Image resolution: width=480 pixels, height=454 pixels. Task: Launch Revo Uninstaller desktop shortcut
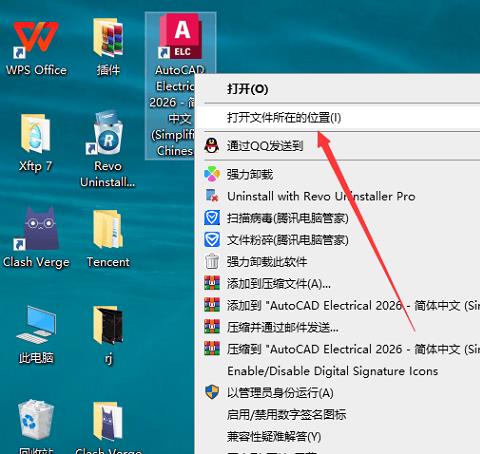point(106,133)
